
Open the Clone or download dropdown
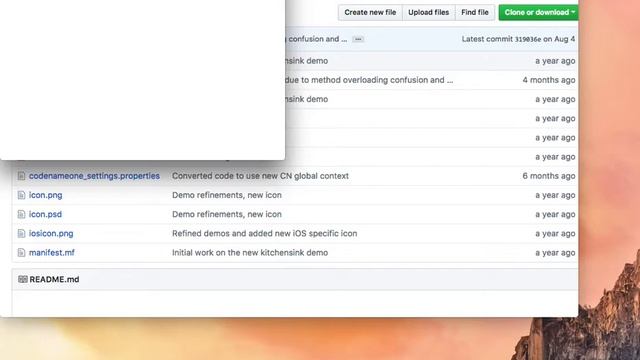coord(538,12)
